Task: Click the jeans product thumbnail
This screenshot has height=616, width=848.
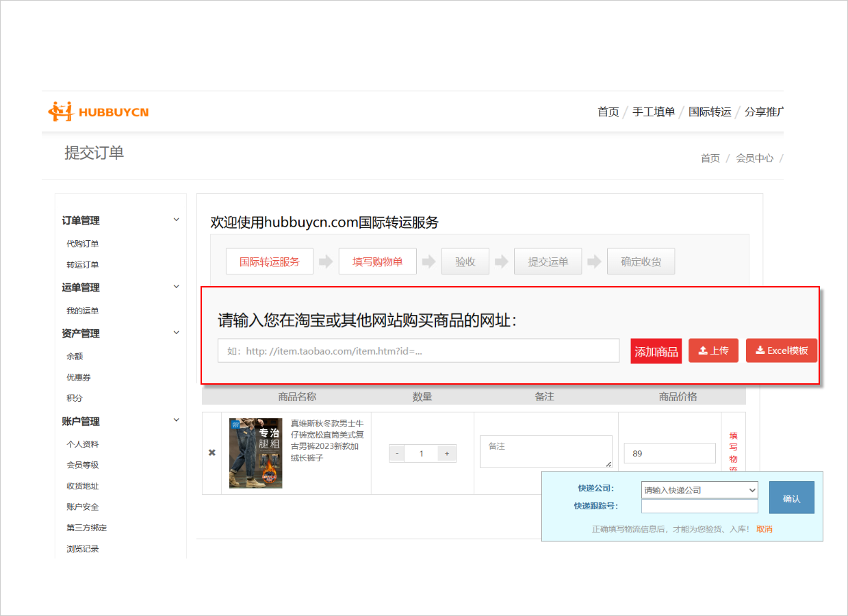Action: 255,453
